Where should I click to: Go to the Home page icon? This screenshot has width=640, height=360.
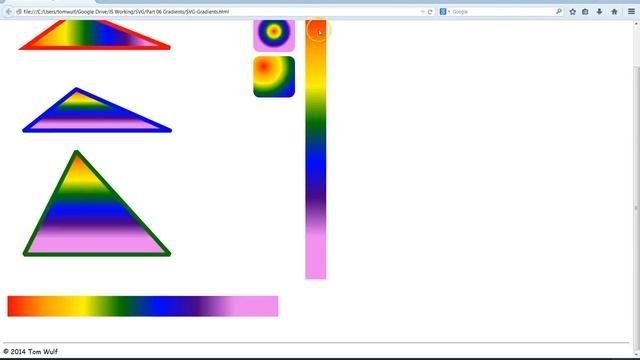coord(614,12)
